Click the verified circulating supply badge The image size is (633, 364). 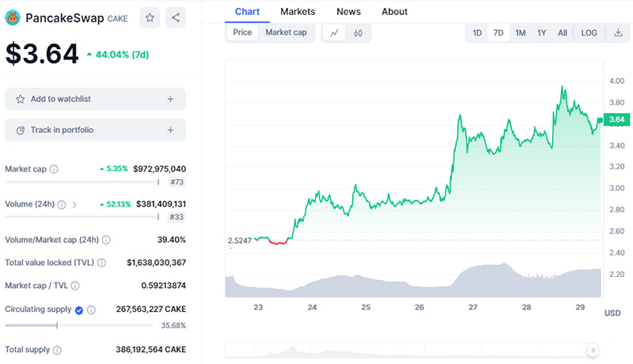tap(79, 310)
